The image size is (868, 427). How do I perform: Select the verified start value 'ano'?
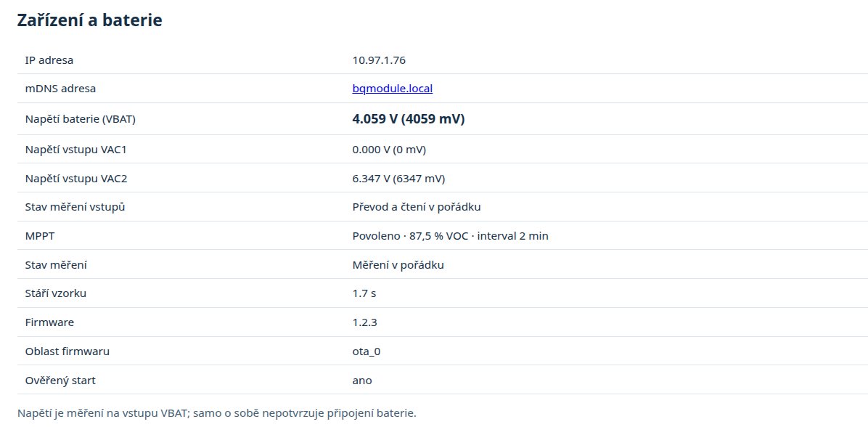362,381
